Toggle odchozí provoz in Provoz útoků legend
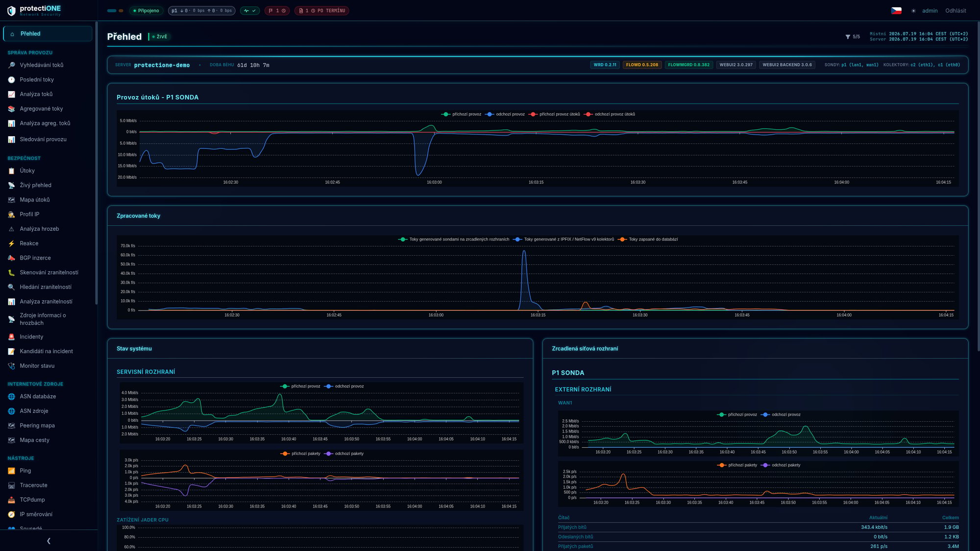The height and width of the screenshot is (551, 980). (x=505, y=114)
